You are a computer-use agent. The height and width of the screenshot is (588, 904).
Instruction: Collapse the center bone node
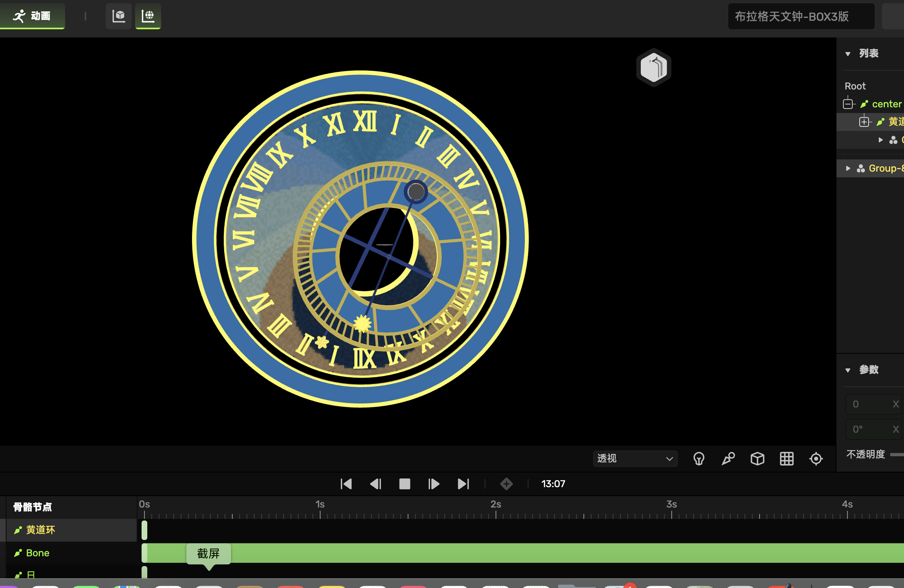848,104
